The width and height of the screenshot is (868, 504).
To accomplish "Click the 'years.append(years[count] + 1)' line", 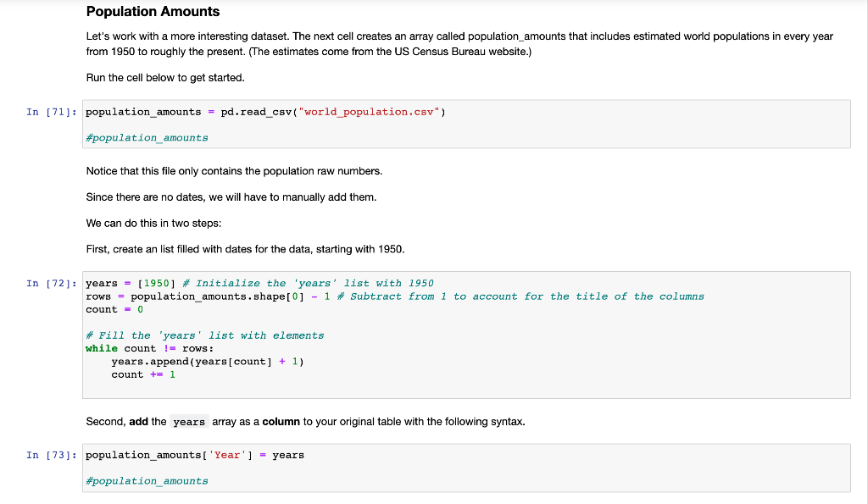I will tap(208, 362).
